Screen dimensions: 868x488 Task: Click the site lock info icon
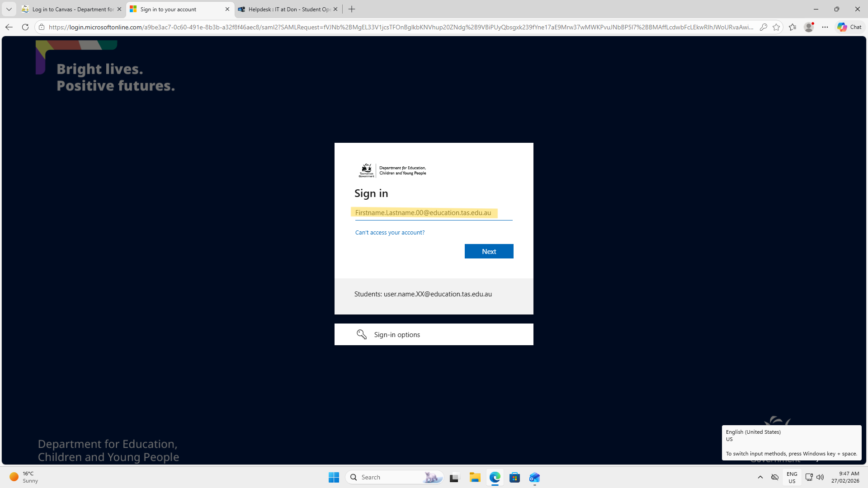[x=42, y=27]
